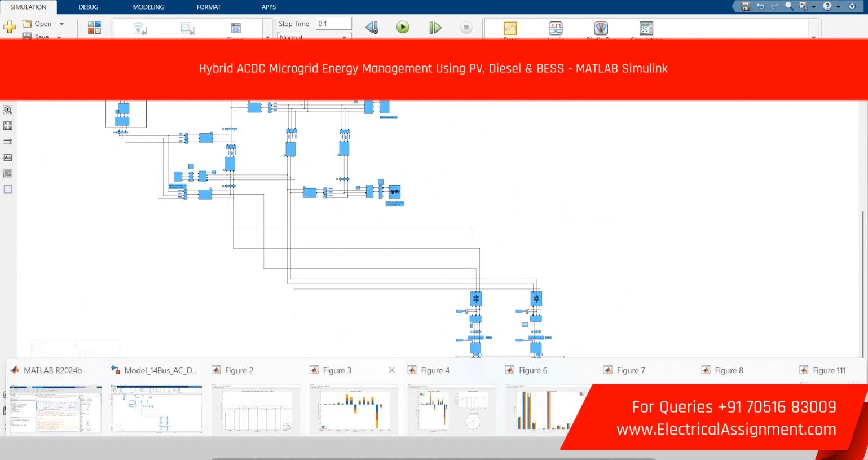Switch to the SIMULATION tab
Image resolution: width=868 pixels, height=460 pixels.
click(x=28, y=7)
